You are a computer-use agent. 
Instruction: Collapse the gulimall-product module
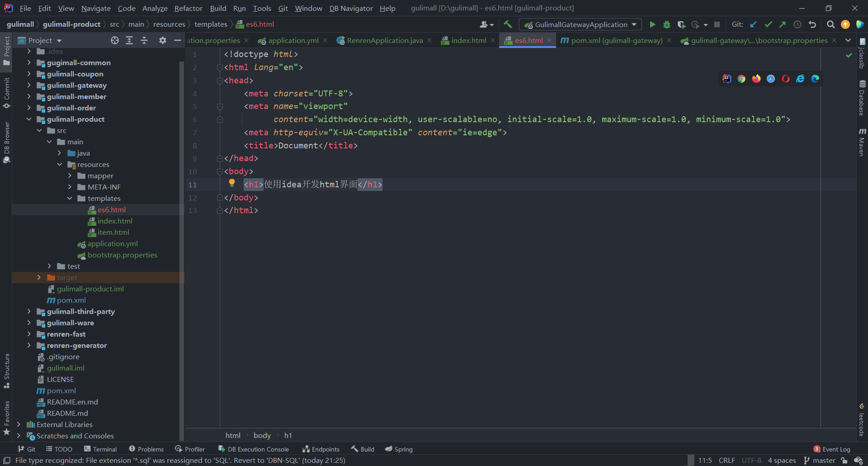[x=29, y=119]
